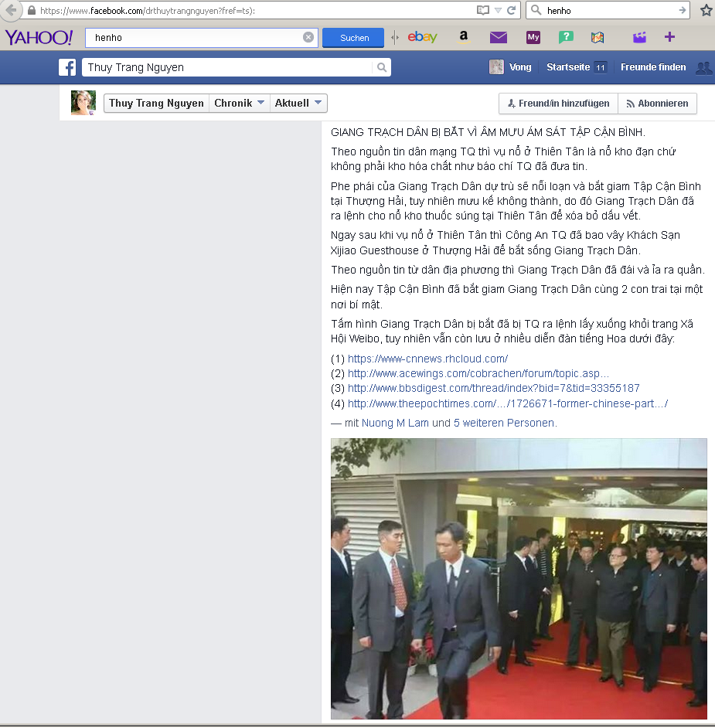This screenshot has height=728, width=715.
Task: Open the maps icon in Yahoo toolbar
Action: tap(598, 37)
